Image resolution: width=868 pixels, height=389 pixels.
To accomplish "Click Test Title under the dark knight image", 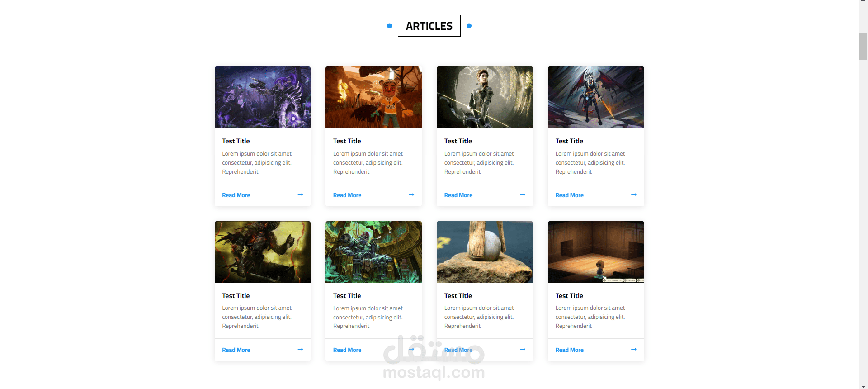I will click(x=236, y=296).
